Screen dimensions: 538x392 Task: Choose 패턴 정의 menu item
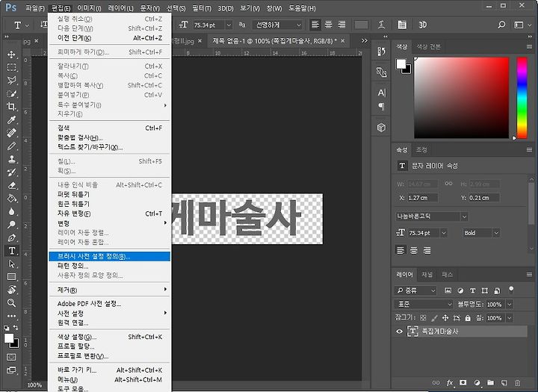(x=109, y=266)
